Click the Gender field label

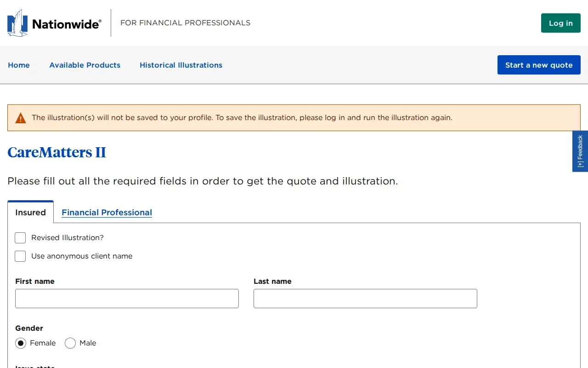point(29,328)
